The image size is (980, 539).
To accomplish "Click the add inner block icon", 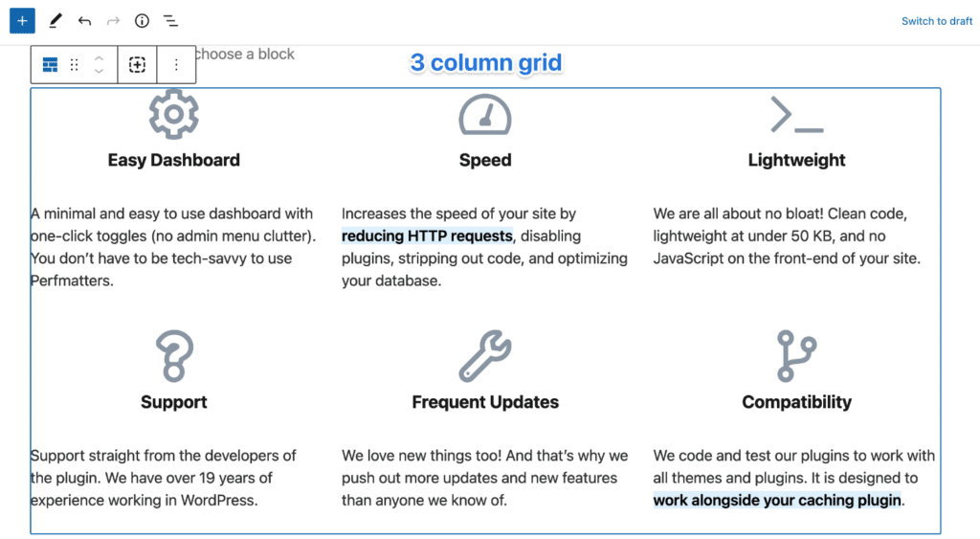I will [x=137, y=64].
